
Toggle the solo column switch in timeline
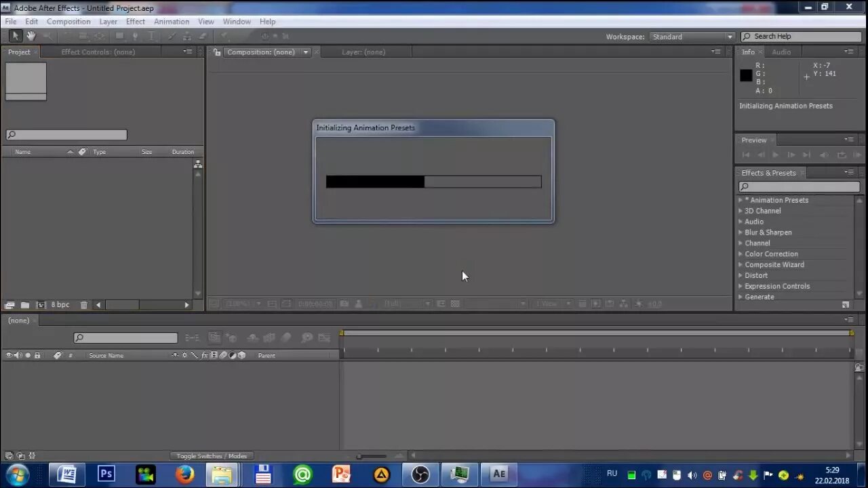coord(28,355)
